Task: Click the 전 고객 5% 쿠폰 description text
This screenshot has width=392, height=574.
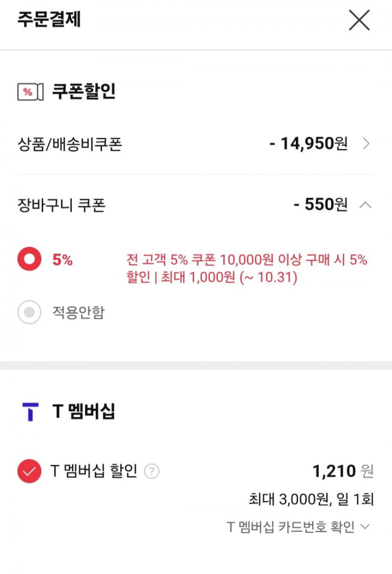Action: click(x=246, y=268)
